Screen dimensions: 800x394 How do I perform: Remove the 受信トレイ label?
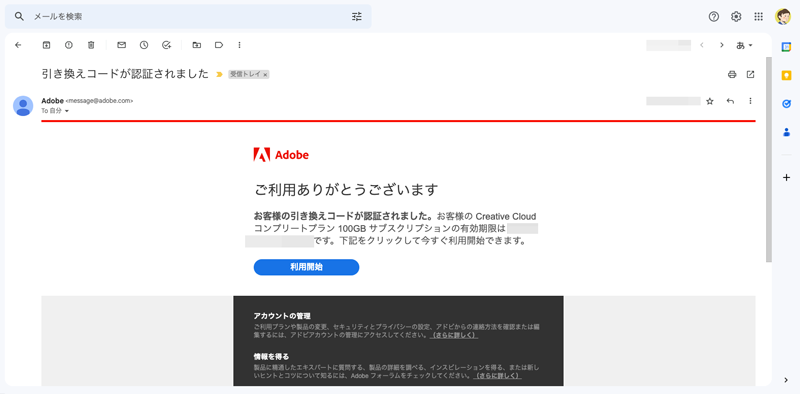click(x=265, y=75)
